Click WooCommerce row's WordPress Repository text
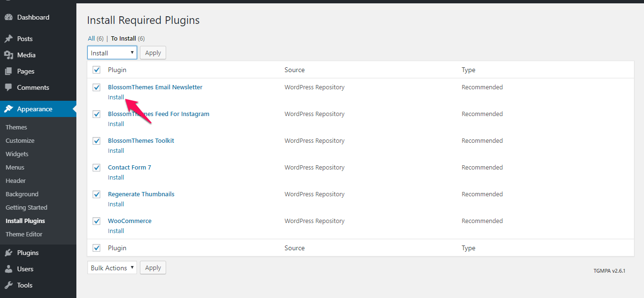Viewport: 644px width, 298px height. [x=315, y=221]
